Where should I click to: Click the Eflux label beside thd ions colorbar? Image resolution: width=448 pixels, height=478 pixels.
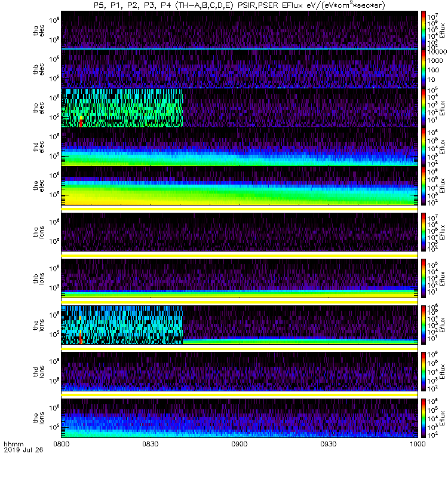coord(442,372)
